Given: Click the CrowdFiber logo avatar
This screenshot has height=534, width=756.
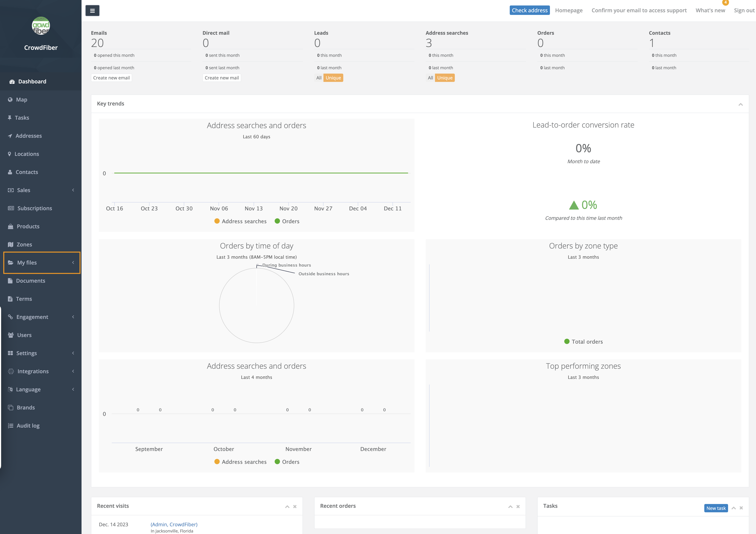Looking at the screenshot, I should coord(41,26).
